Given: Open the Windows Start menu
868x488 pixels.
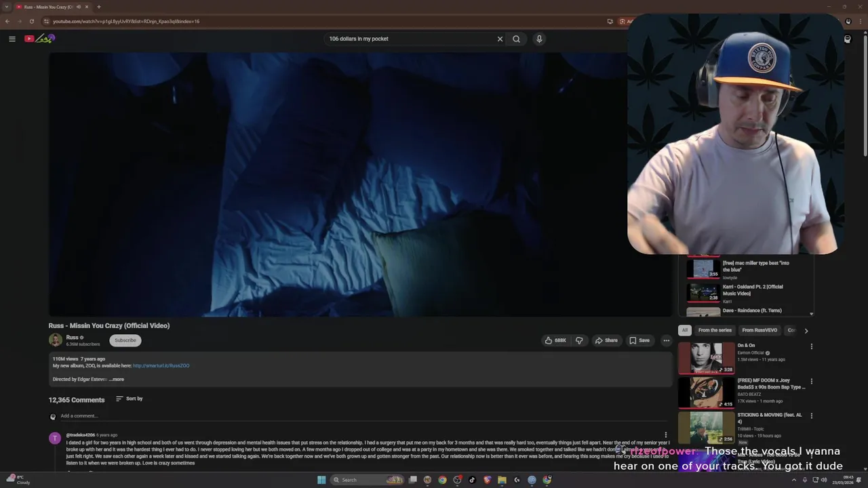Looking at the screenshot, I should [x=321, y=480].
